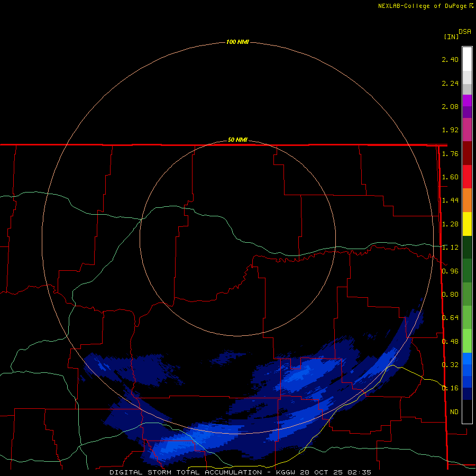
Task: Click the KGGW station identifier
Action: (286, 472)
